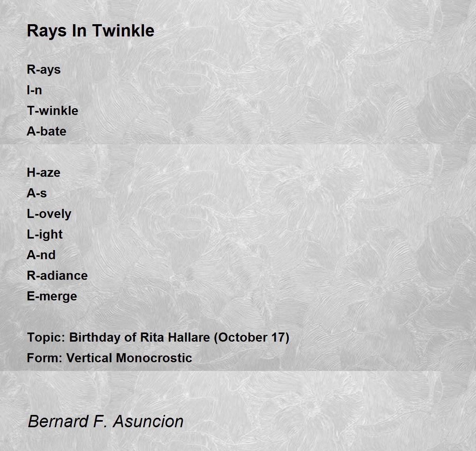Click the word A-bate
Viewport: 476px width, 451px height.
click(x=46, y=131)
